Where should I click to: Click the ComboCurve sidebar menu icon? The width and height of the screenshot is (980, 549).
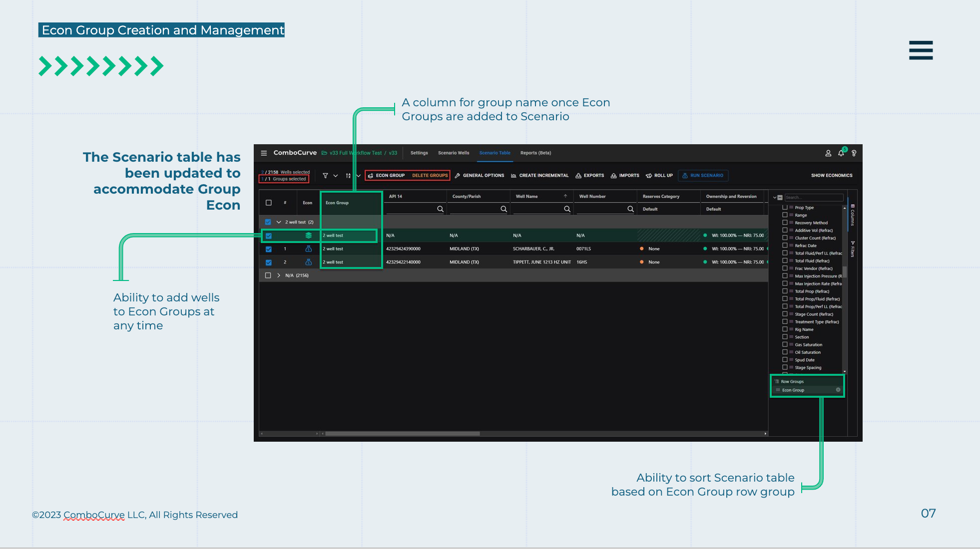pyautogui.click(x=264, y=153)
